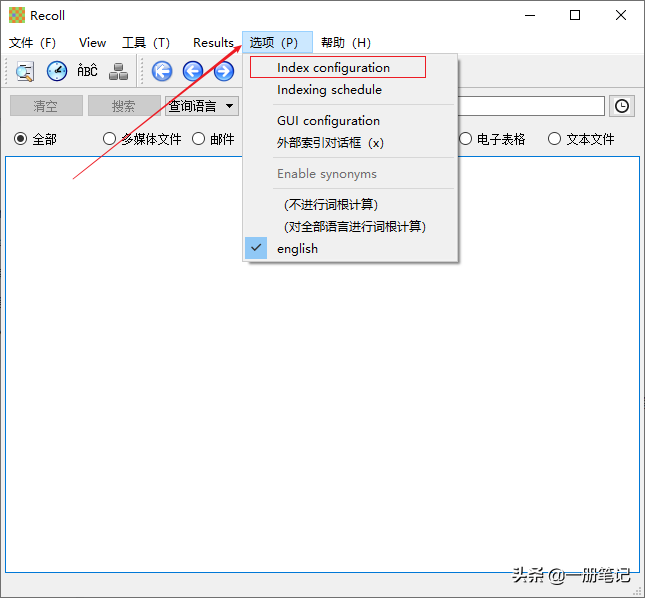The width and height of the screenshot is (645, 598).
Task: Click into the search query input field
Action: coord(531,106)
